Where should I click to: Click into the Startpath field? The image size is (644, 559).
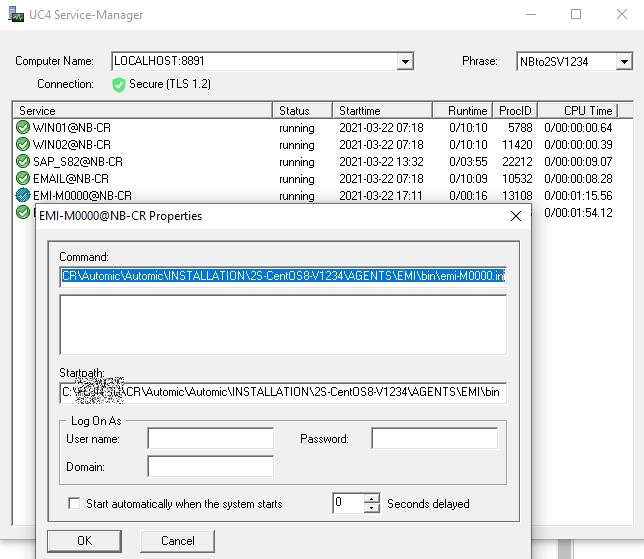tap(283, 392)
